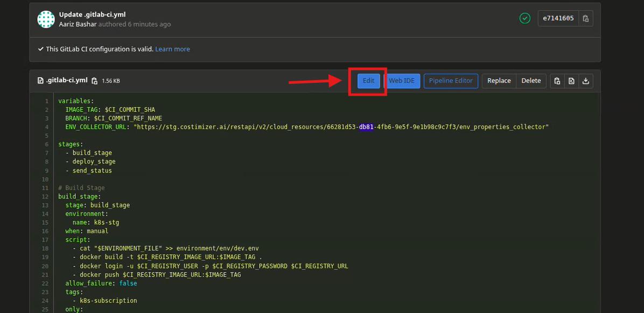Click the cat "$ENVIRONMENT_FILE" script line
Image resolution: width=644 pixels, height=313 pixels.
click(165, 248)
